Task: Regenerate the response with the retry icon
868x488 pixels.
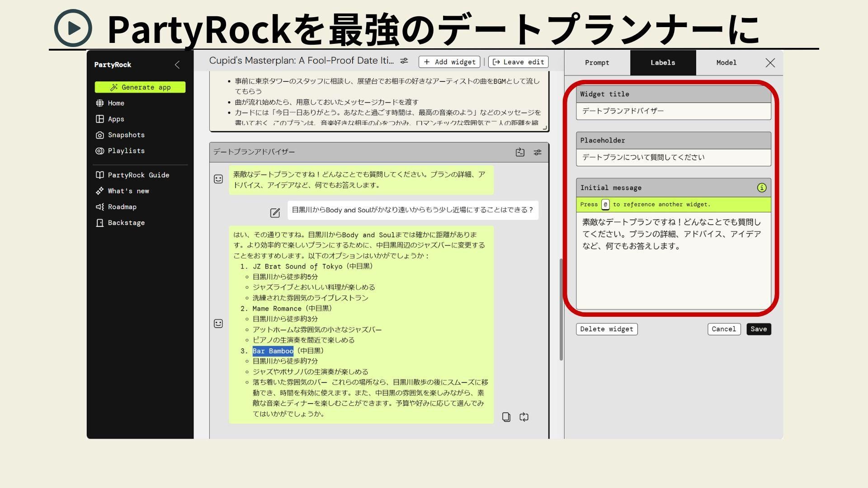Action: click(x=524, y=417)
